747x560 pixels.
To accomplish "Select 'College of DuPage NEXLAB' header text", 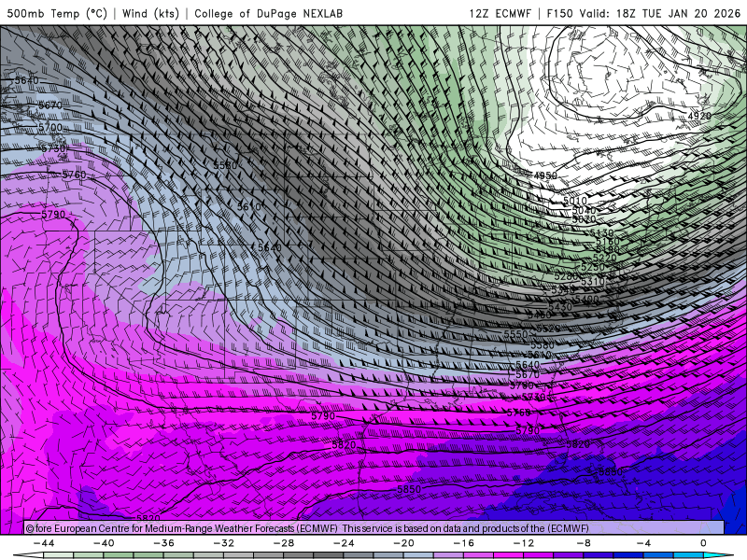I will [x=268, y=13].
